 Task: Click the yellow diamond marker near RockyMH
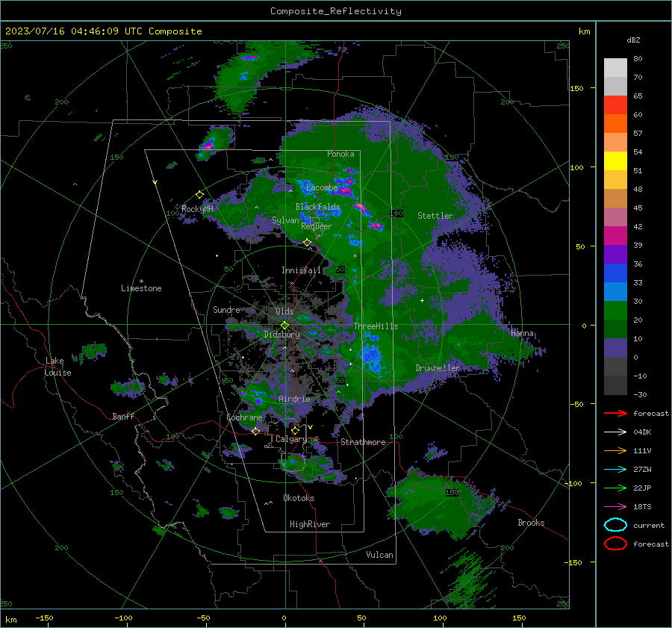click(199, 195)
